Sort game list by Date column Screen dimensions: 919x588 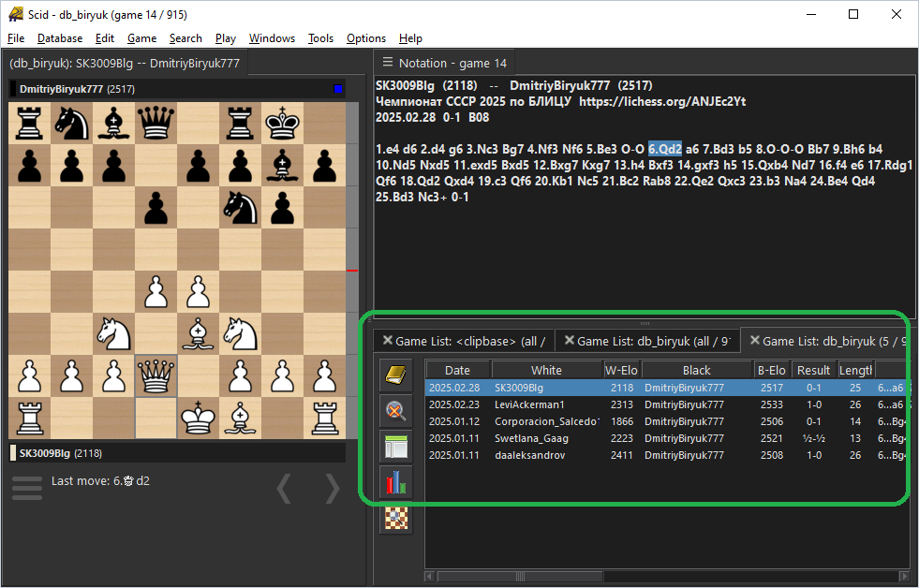tap(458, 370)
